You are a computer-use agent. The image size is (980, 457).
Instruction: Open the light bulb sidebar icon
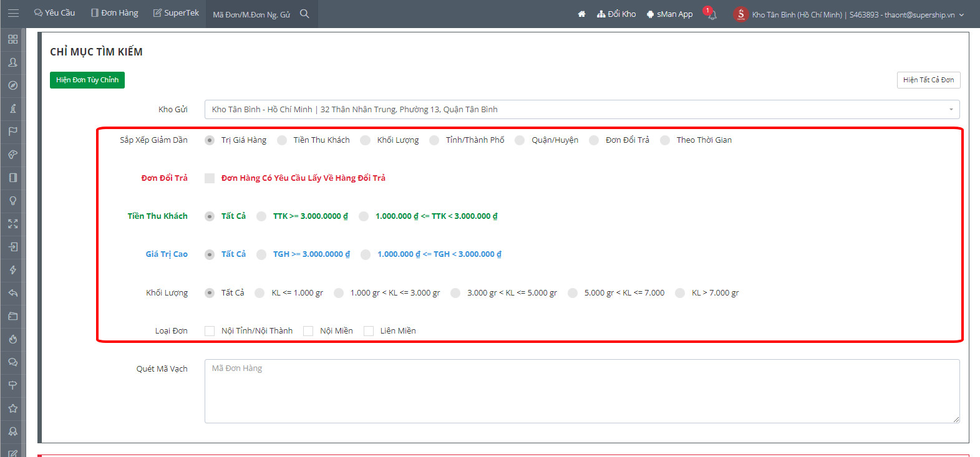12,201
